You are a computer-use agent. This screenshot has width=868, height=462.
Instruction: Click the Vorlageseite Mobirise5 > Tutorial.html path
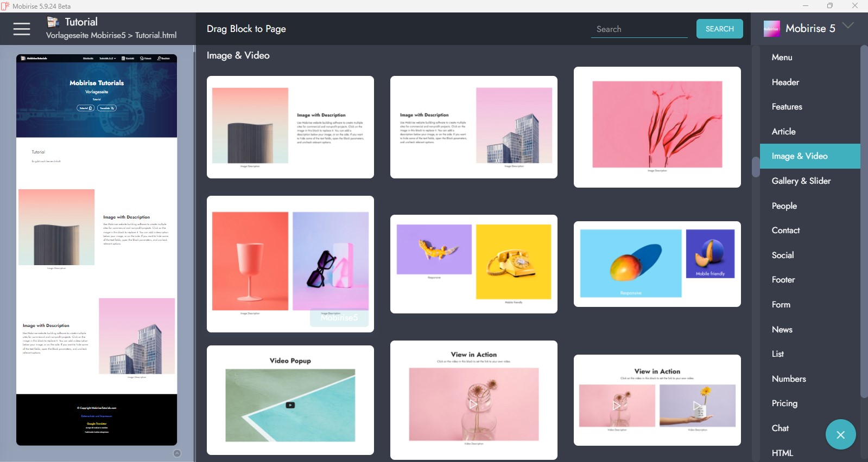(111, 36)
